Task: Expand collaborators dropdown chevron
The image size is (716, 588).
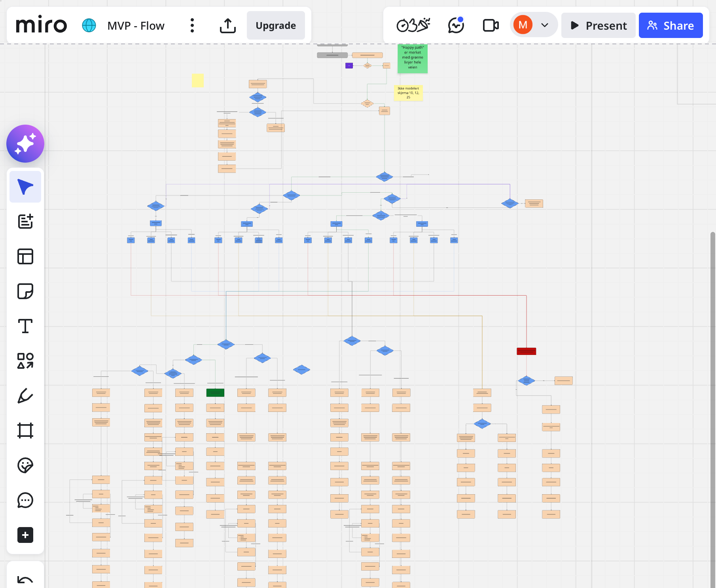Action: point(545,25)
